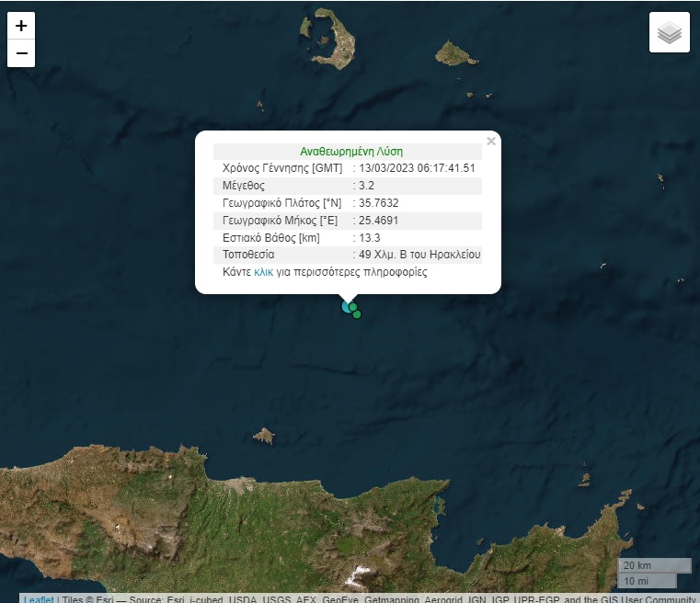Click the 10 mi scale bar
700x603 pixels.
(647, 581)
